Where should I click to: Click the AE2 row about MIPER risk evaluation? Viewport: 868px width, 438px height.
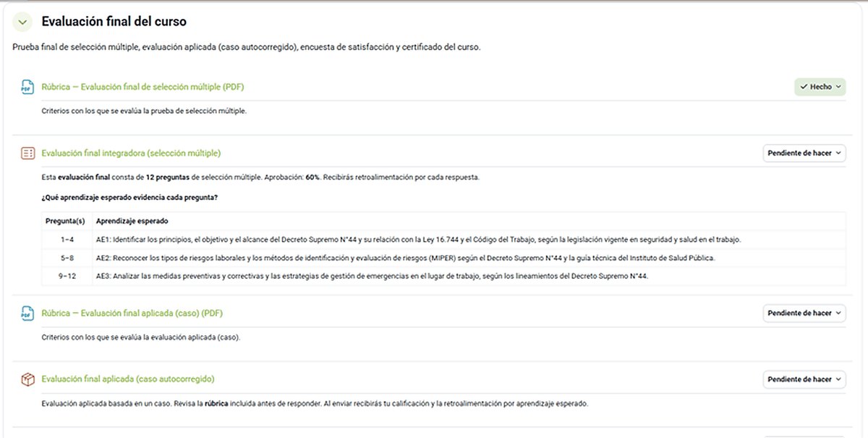click(443, 258)
